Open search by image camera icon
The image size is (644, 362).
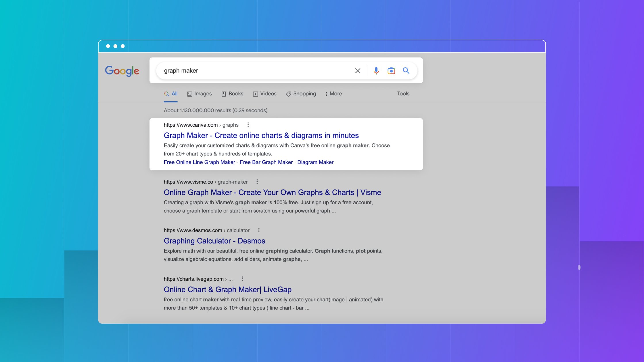[391, 71]
